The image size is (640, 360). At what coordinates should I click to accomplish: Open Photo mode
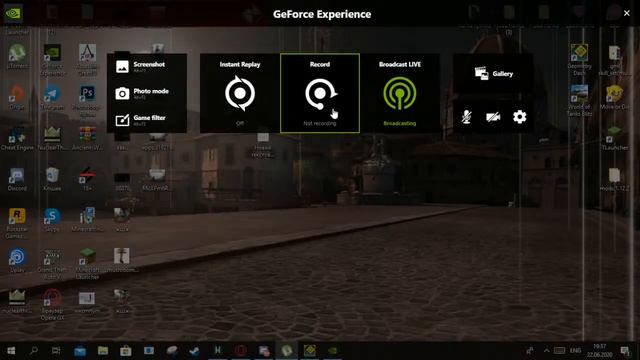[x=142, y=93]
